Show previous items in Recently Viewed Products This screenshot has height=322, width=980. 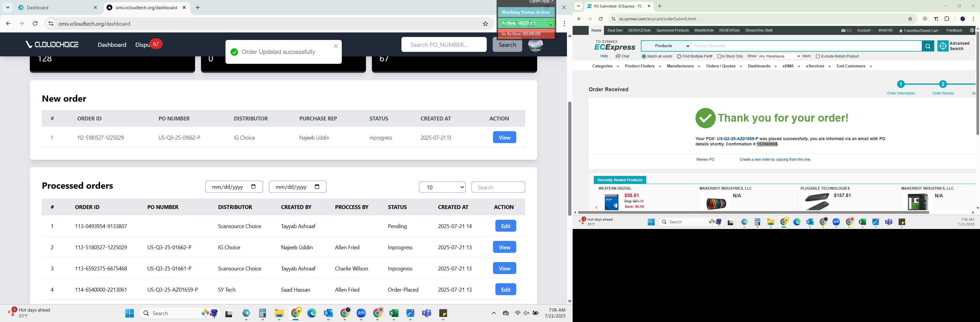pyautogui.click(x=596, y=207)
